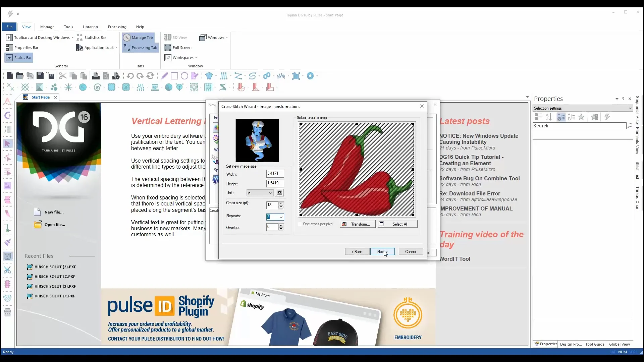Open the Repeats dropdown
Screen dimensions: 644x362
point(280,217)
